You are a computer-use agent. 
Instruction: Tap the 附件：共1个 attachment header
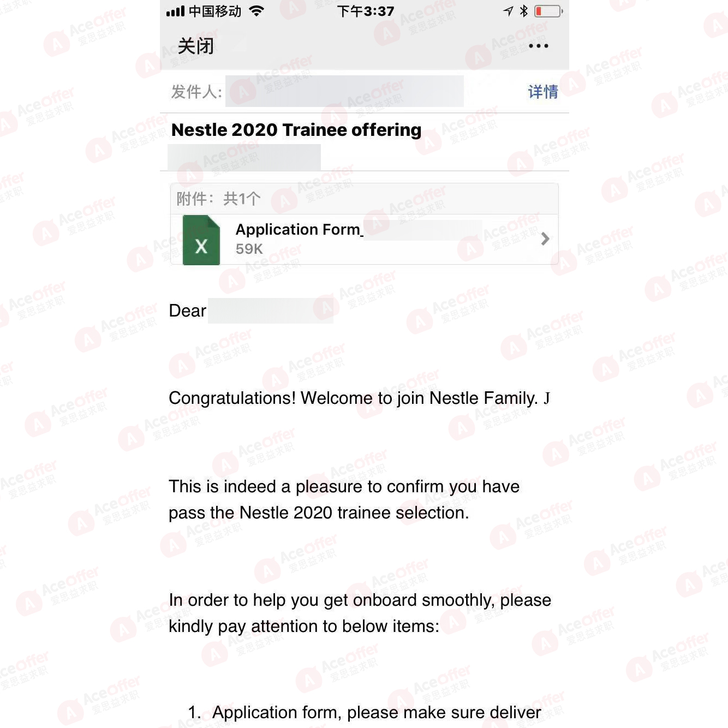point(218,199)
